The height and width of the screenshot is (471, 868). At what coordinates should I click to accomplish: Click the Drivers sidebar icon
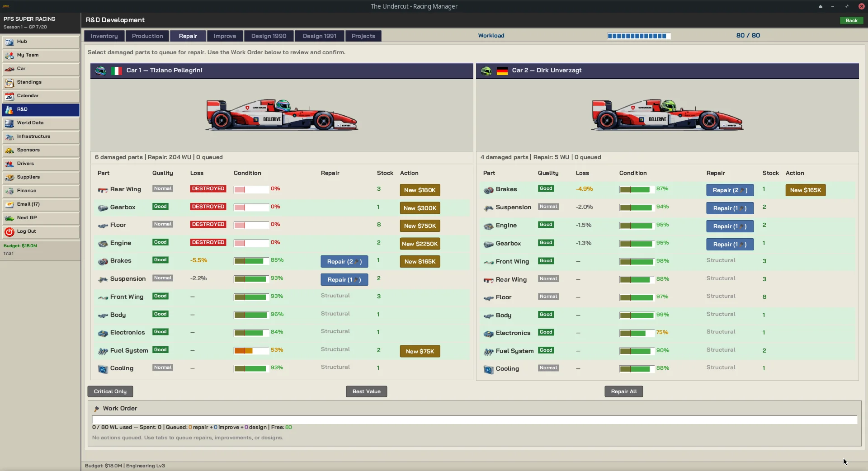pyautogui.click(x=9, y=164)
